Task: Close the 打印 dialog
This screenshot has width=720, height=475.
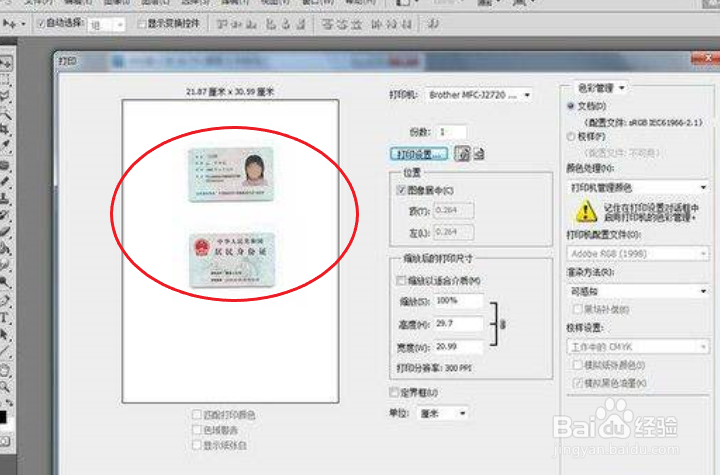Action: (x=708, y=58)
